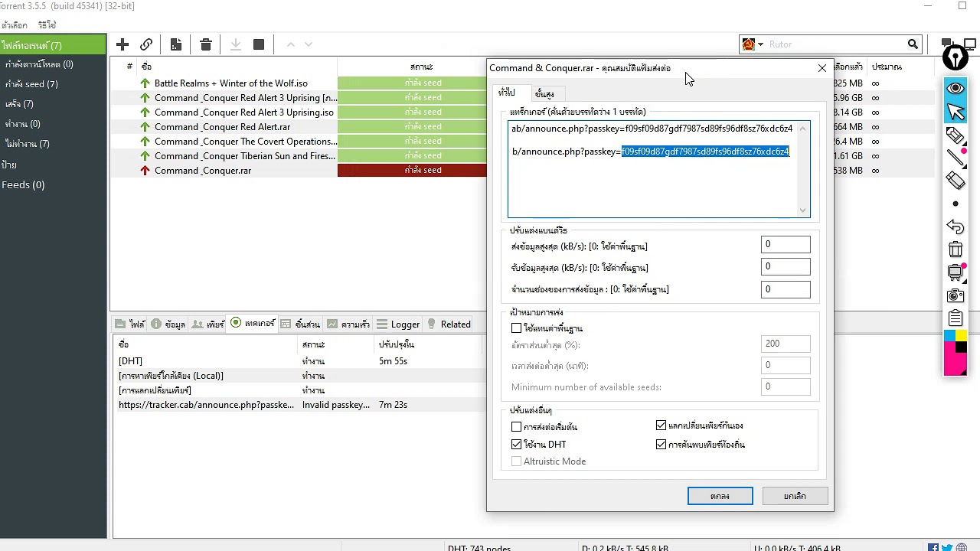
Task: Click the Twitter icon in status bar
Action: (948, 547)
